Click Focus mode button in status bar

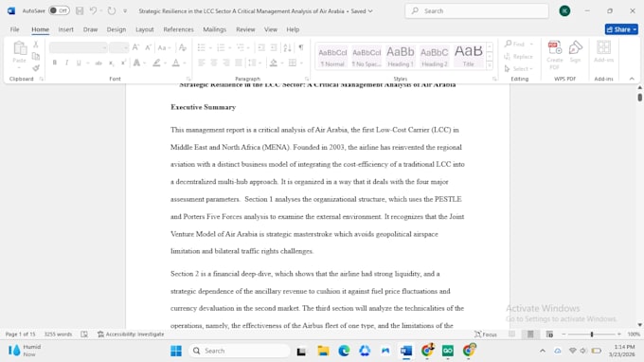point(485,335)
